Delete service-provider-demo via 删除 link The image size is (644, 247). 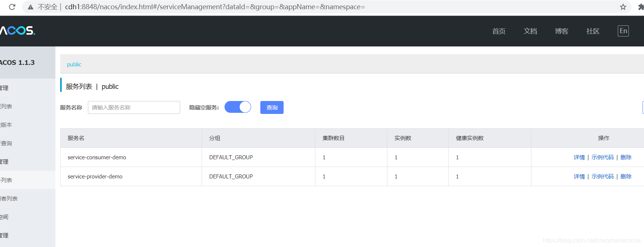[x=626, y=177]
